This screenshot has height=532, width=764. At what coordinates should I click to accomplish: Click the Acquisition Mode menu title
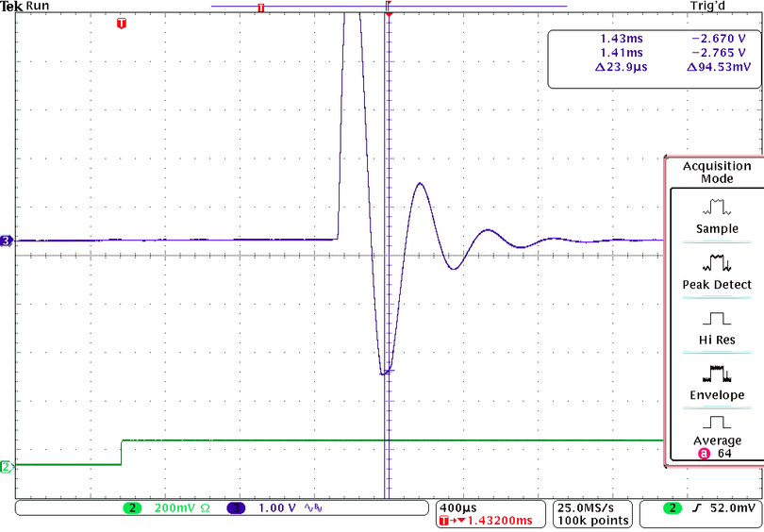(x=717, y=173)
